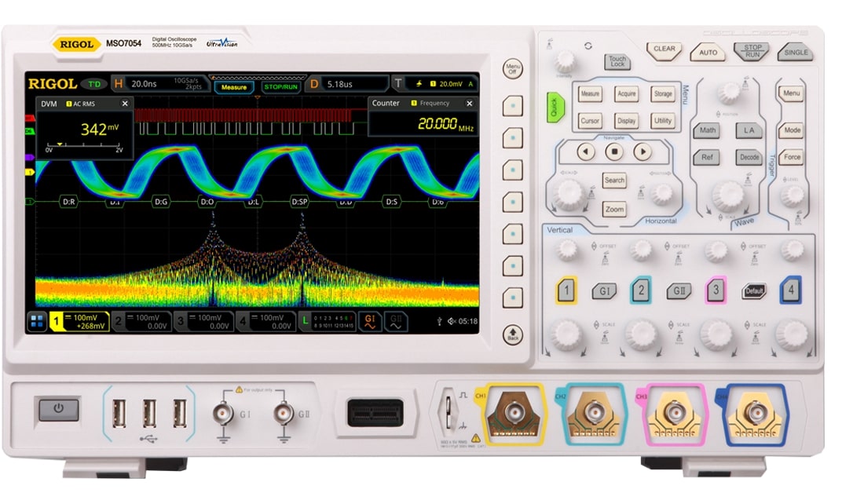This screenshot has height=504, width=864.
Task: Select the on-screen channel 1 100mV label
Action: click(x=79, y=321)
